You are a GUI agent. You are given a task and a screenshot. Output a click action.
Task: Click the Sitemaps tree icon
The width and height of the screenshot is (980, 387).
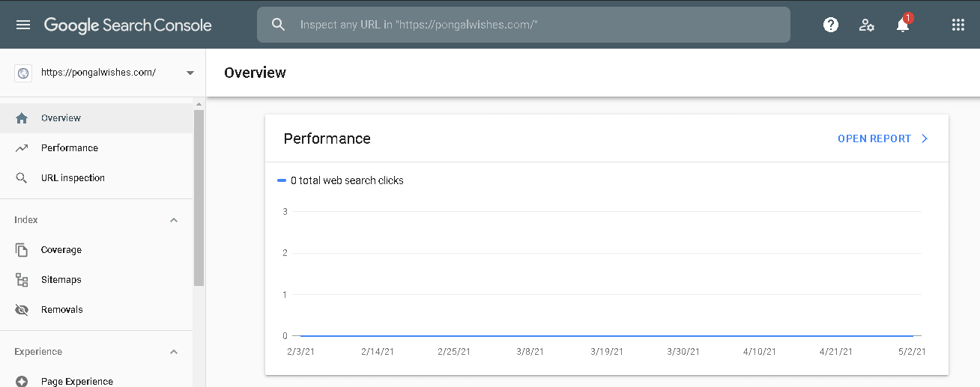[22, 280]
